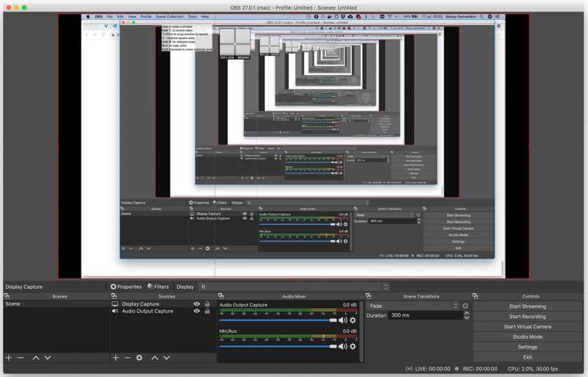Expand the Display selection dropdown
Viewport: 588px width, 377px height.
(x=293, y=287)
